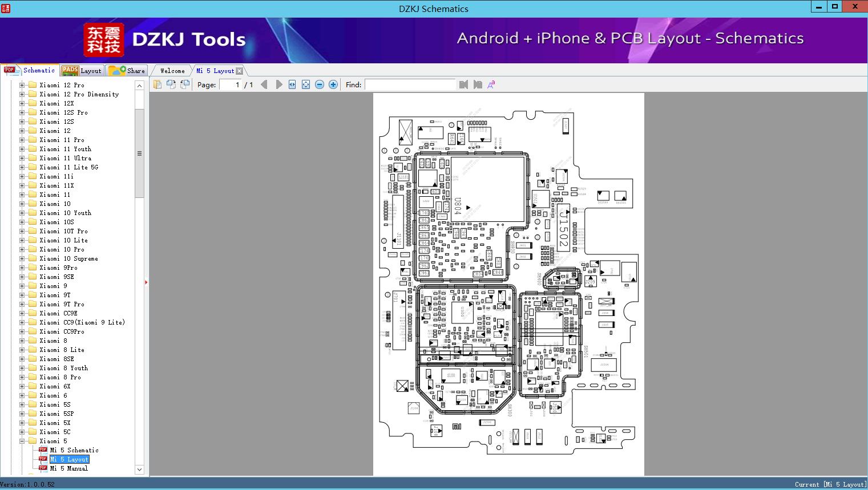Image resolution: width=868 pixels, height=490 pixels.
Task: Click the rotate counterclockwise toolbar icon
Action: (x=171, y=84)
